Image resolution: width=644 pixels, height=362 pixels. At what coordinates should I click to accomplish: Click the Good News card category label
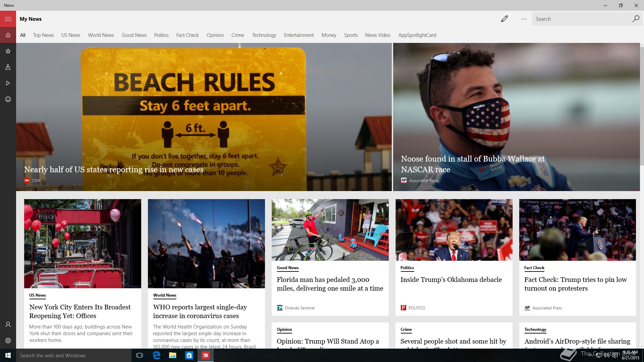click(287, 268)
